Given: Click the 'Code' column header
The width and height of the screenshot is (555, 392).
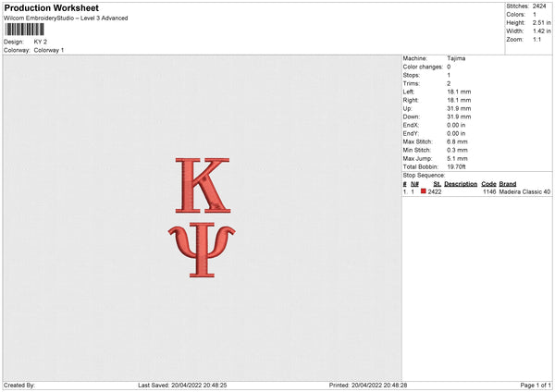Looking at the screenshot, I should pos(488,184).
